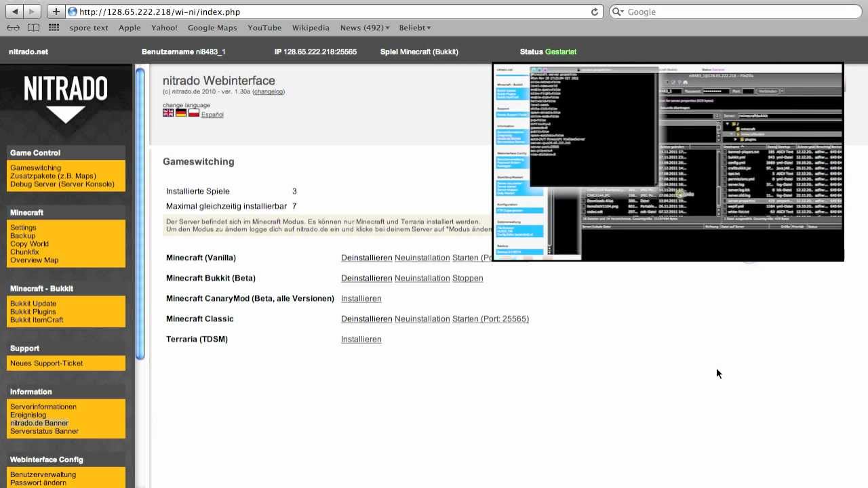868x488 pixels.
Task: Click the Nitrado logo
Action: (66, 98)
